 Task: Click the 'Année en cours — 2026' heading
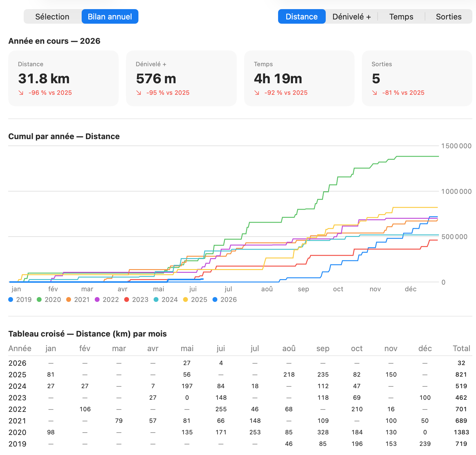point(54,41)
